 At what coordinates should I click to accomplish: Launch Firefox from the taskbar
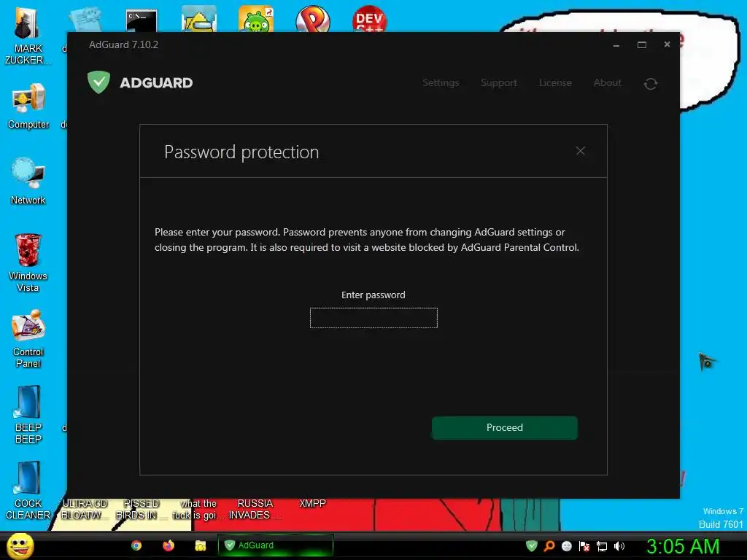coord(169,545)
